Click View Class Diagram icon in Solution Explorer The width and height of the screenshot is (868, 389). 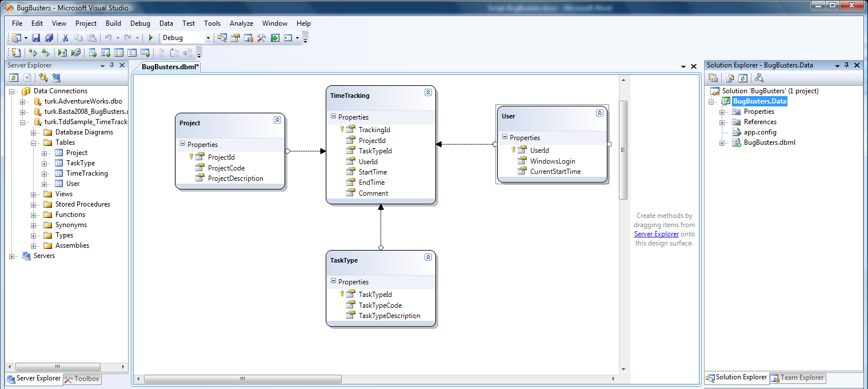tap(759, 78)
